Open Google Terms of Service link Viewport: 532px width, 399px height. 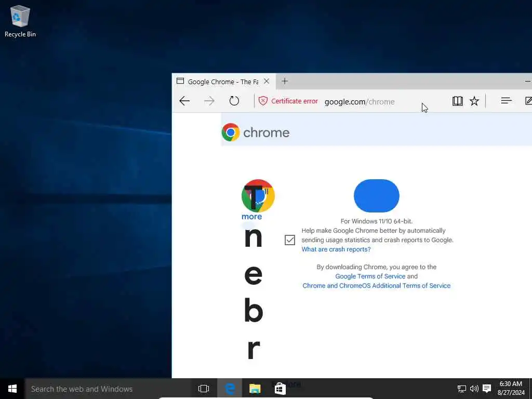pyautogui.click(x=370, y=276)
